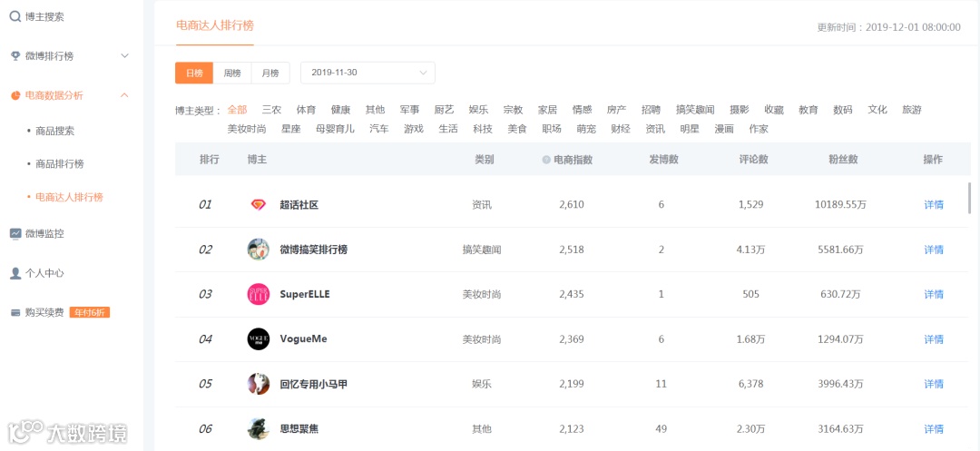The image size is (980, 451).
Task: Filter blogger type by 美食
Action: point(517,129)
